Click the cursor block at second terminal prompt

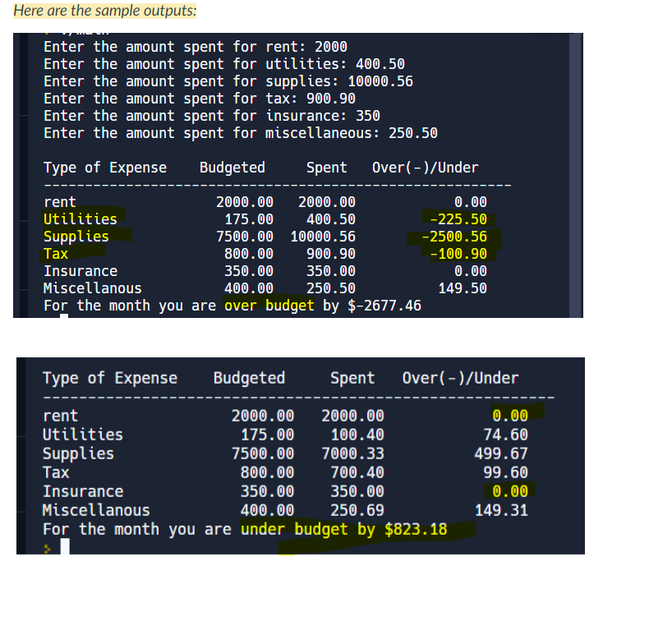click(x=65, y=547)
